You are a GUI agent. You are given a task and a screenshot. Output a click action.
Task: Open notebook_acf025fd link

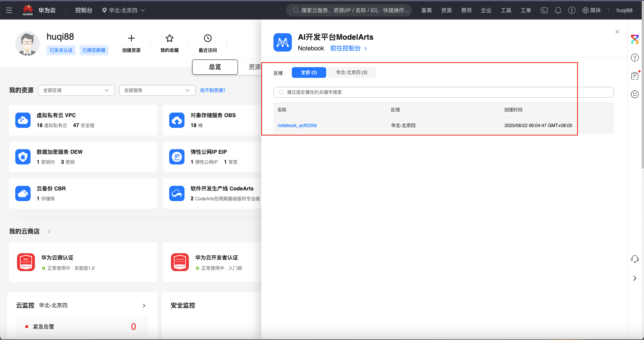click(x=297, y=126)
